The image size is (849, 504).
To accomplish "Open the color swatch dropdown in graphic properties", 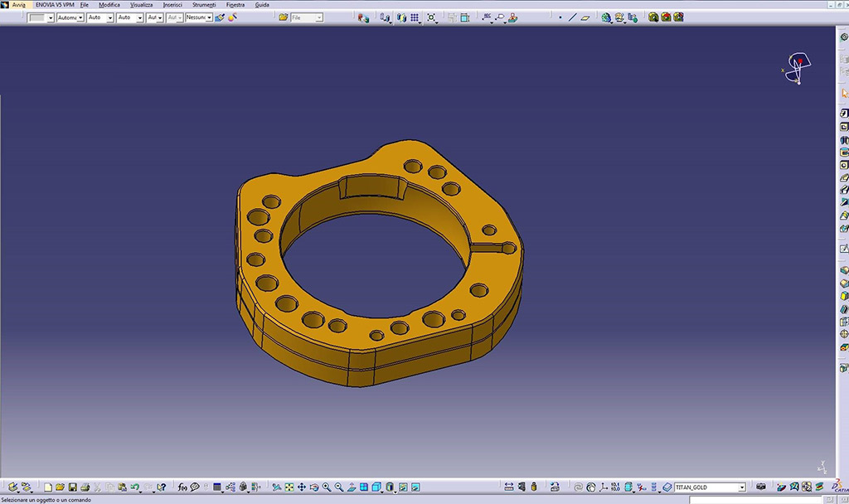I will click(x=51, y=18).
